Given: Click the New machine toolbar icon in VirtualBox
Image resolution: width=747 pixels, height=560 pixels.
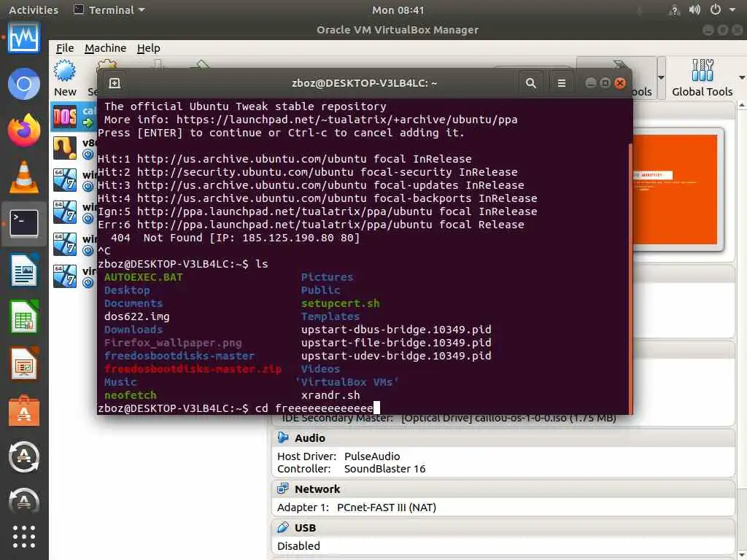Looking at the screenshot, I should [65, 77].
